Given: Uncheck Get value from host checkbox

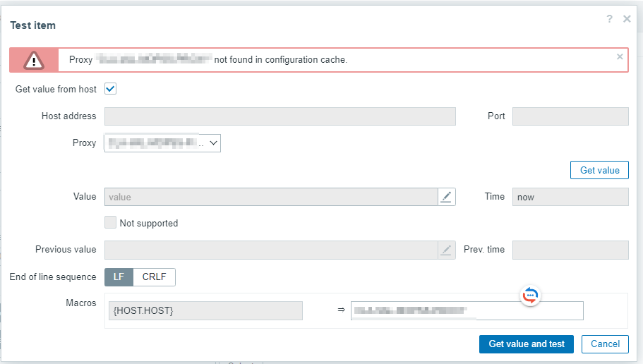Looking at the screenshot, I should 110,90.
